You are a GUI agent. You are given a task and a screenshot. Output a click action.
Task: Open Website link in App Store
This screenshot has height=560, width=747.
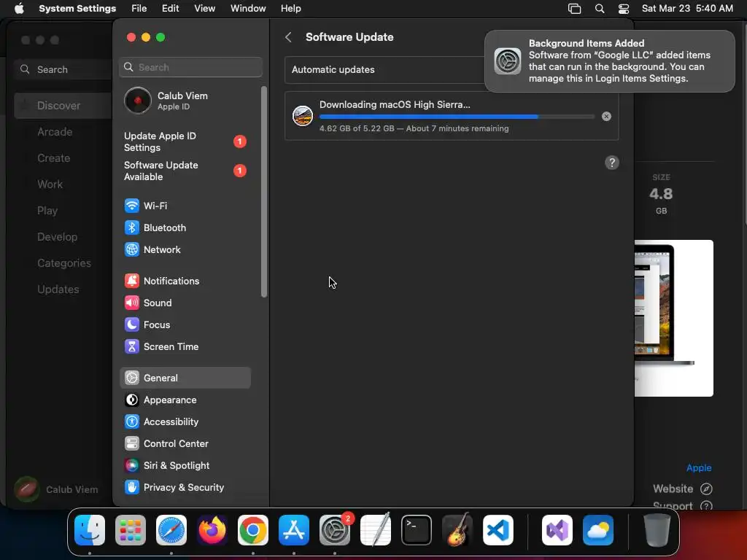[x=683, y=489]
